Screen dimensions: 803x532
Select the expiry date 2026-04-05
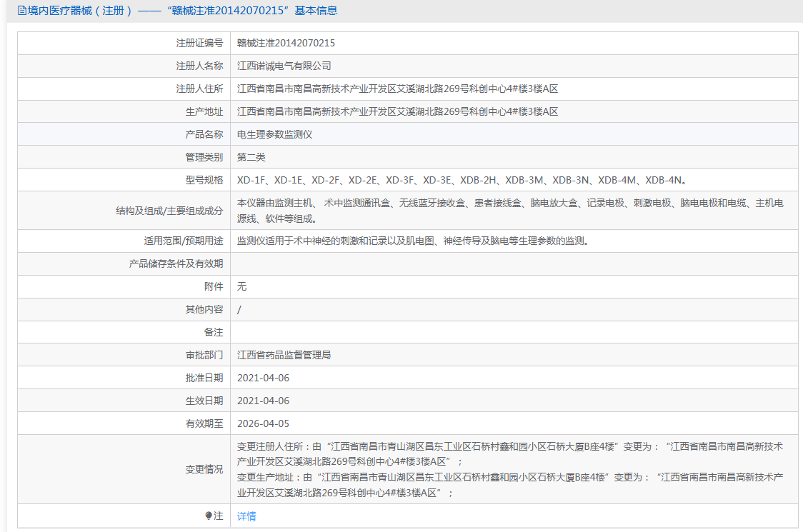[263, 423]
